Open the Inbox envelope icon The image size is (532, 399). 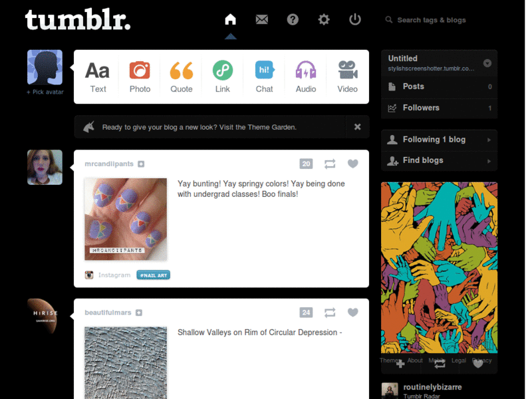tap(261, 19)
